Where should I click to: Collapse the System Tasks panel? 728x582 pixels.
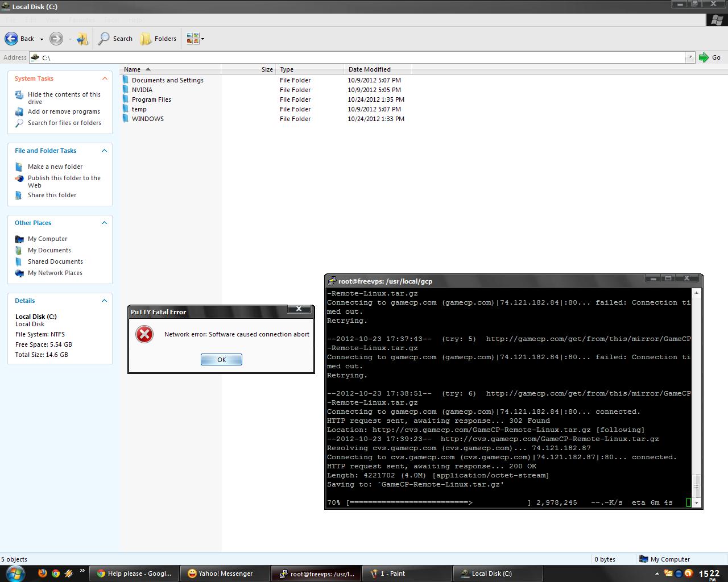click(104, 78)
